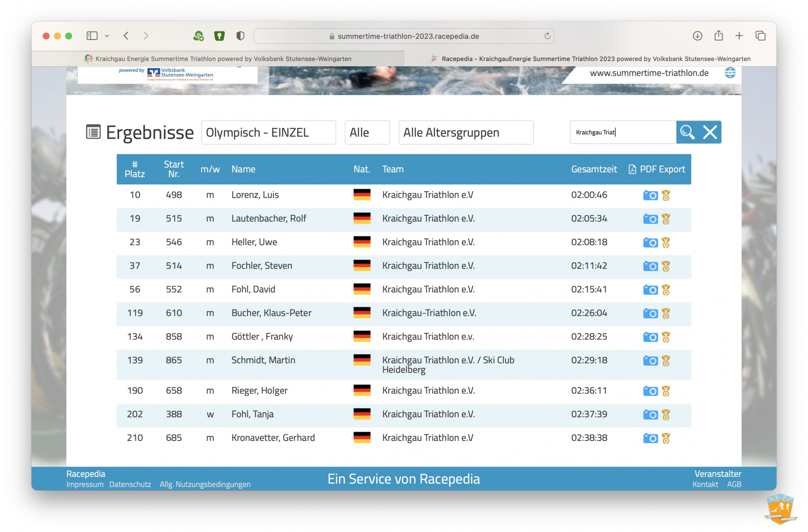Click into the Kraichgau Triat search field

[x=622, y=132]
